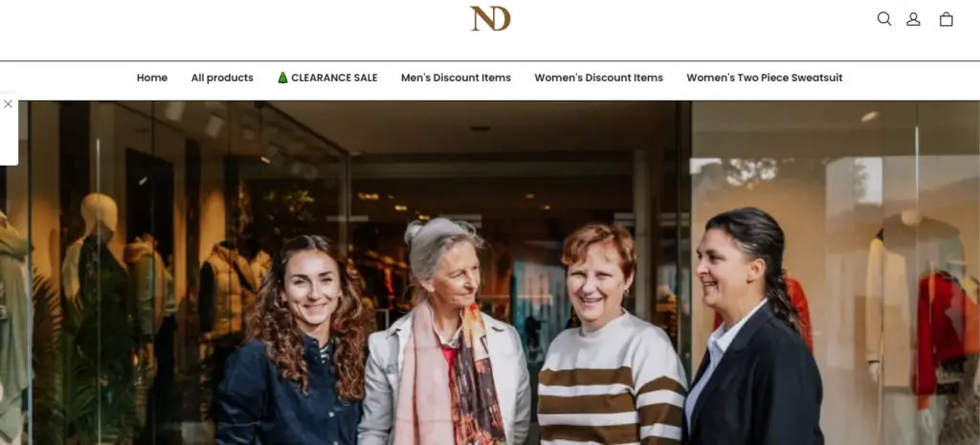The image size is (980, 445).
Task: Open the search magnifier icon
Action: [883, 19]
